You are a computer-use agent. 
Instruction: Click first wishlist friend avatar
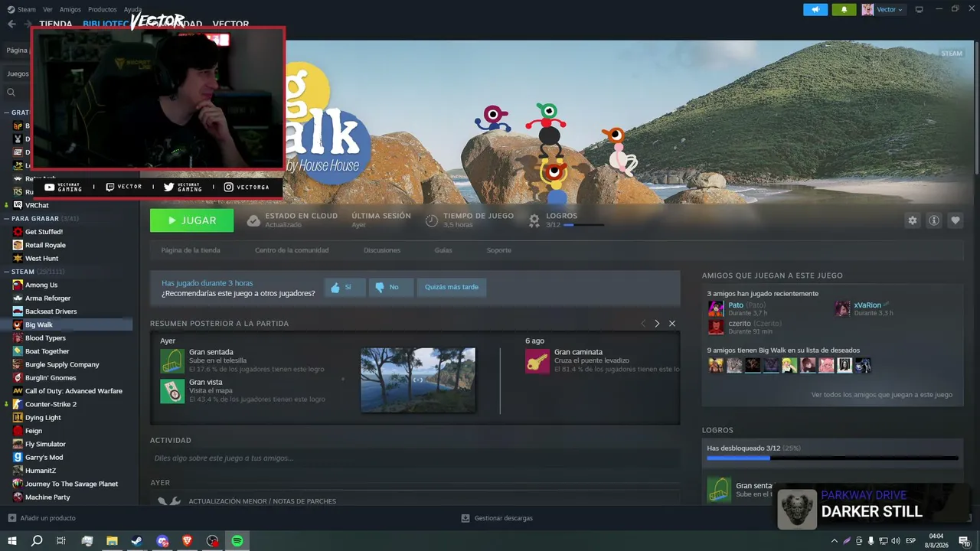(x=716, y=365)
